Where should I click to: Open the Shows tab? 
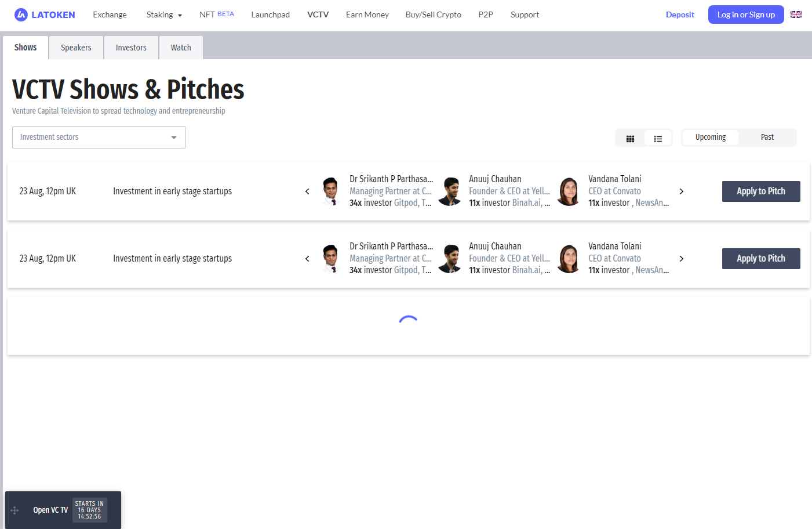(26, 48)
